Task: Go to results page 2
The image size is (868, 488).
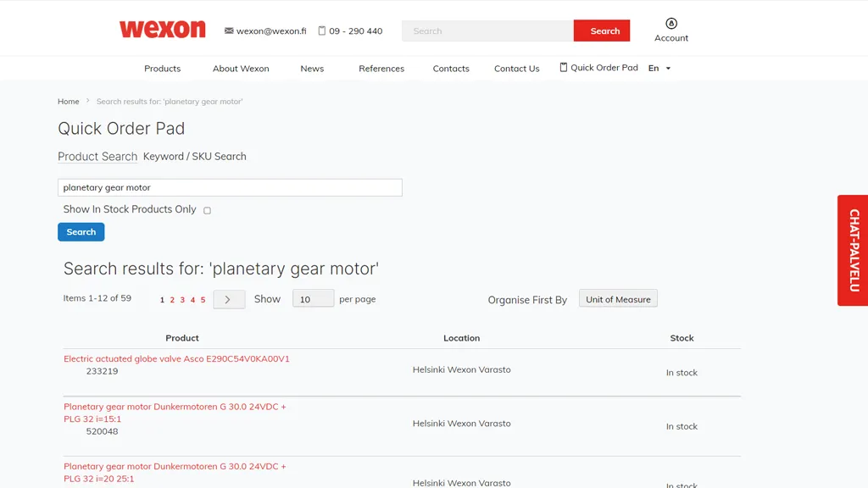Action: (172, 300)
